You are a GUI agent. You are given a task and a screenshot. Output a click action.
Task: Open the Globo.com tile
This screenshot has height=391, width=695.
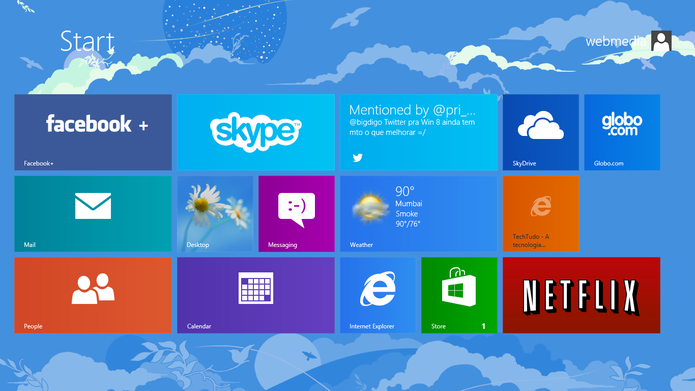click(x=622, y=132)
